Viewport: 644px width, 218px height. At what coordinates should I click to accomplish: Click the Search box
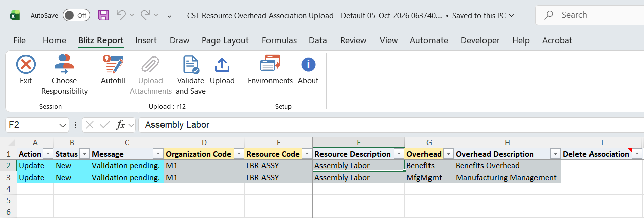pyautogui.click(x=589, y=15)
